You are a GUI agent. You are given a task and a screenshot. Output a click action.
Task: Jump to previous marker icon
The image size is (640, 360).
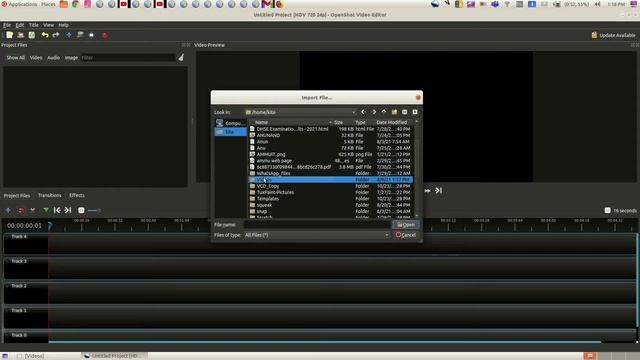57,210
